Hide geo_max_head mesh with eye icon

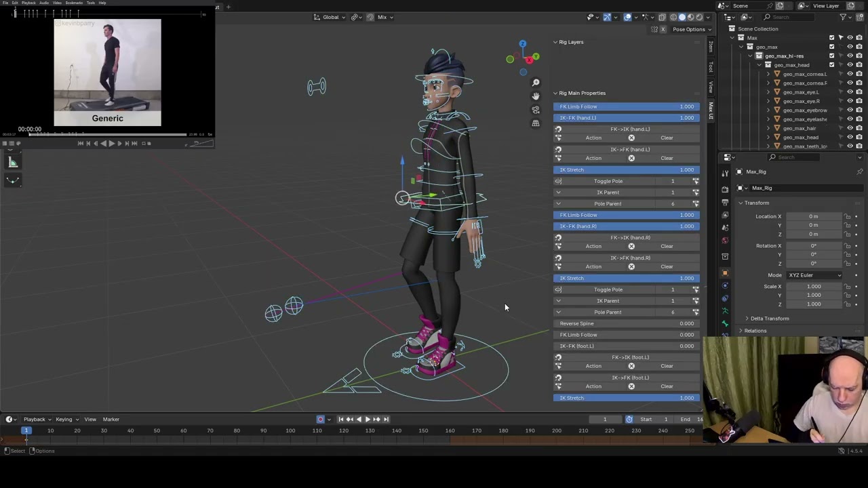[x=850, y=137]
